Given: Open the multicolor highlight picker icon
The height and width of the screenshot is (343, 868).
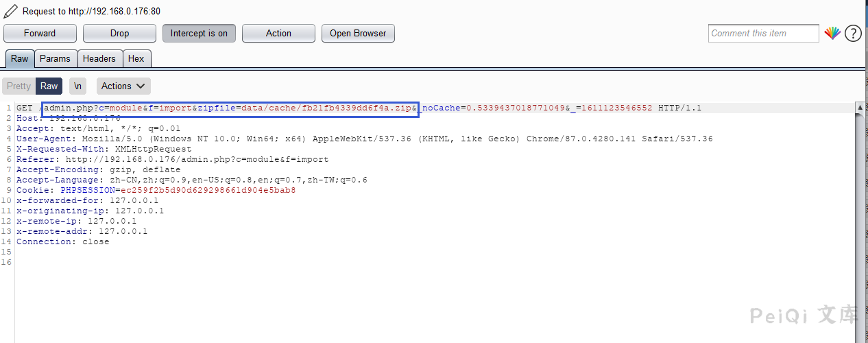Looking at the screenshot, I should 832,33.
